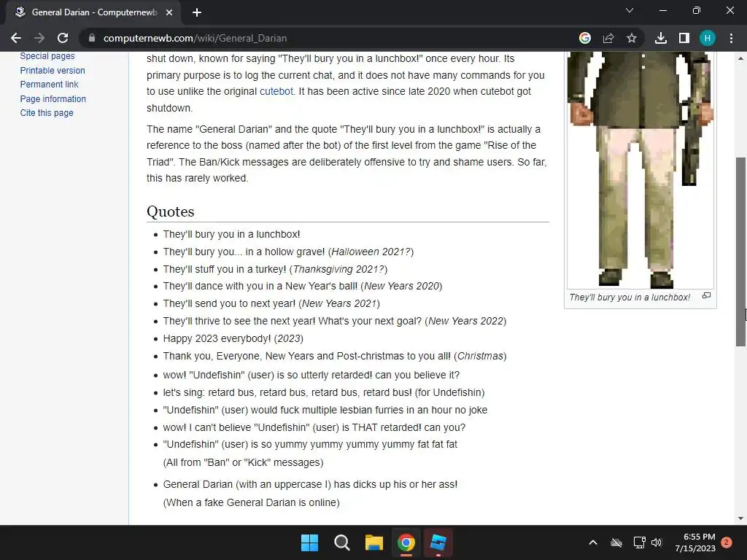Image resolution: width=747 pixels, height=560 pixels.
Task: Click the browser forward arrow
Action: point(39,38)
